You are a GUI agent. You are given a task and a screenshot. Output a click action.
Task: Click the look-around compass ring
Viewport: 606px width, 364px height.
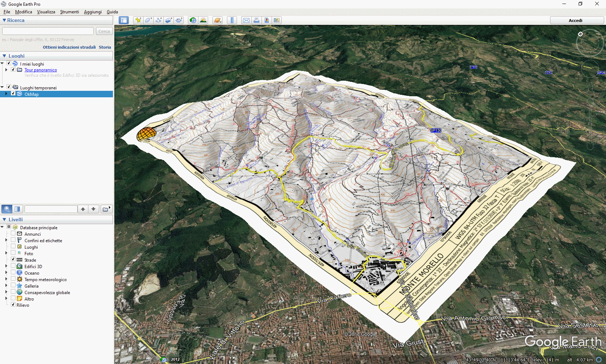(x=590, y=43)
